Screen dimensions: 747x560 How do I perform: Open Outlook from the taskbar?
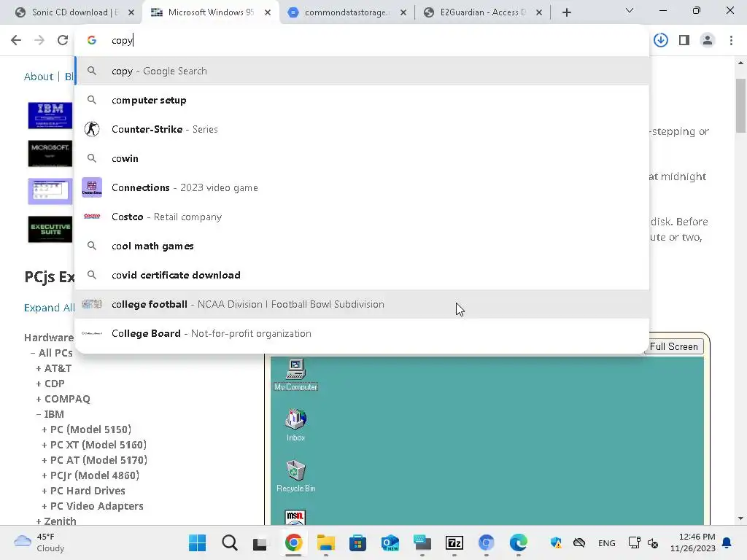(390, 542)
